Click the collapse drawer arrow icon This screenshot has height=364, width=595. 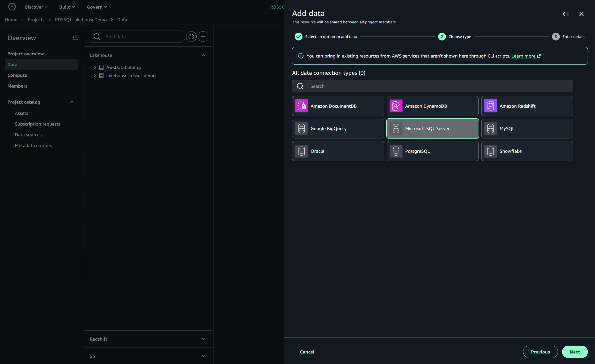click(x=565, y=14)
